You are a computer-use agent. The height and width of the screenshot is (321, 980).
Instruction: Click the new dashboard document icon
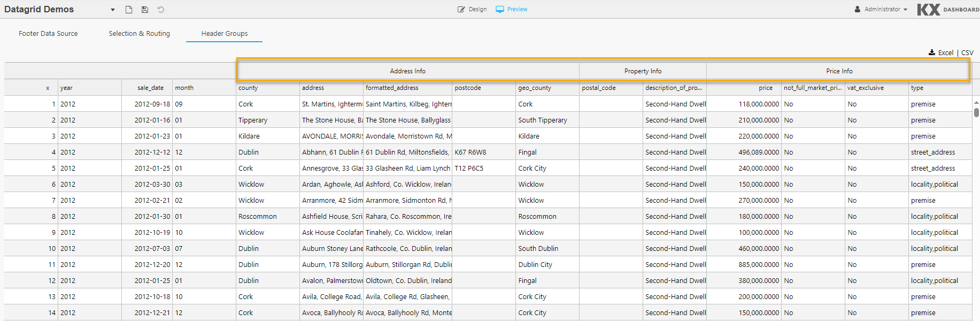(x=129, y=10)
